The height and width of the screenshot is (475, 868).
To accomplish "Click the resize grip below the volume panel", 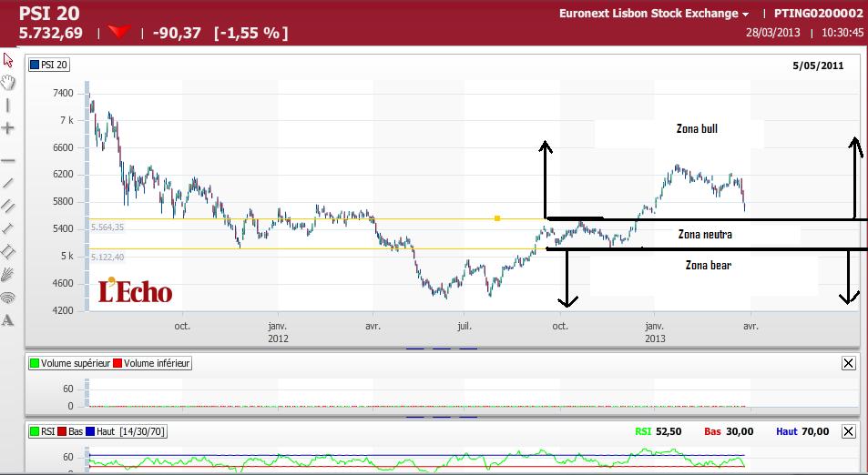I will [441, 417].
